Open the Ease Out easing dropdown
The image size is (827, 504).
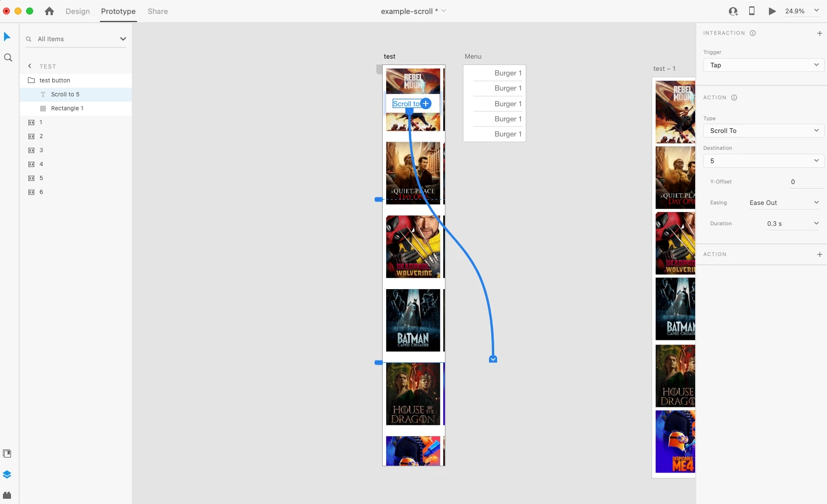point(784,203)
